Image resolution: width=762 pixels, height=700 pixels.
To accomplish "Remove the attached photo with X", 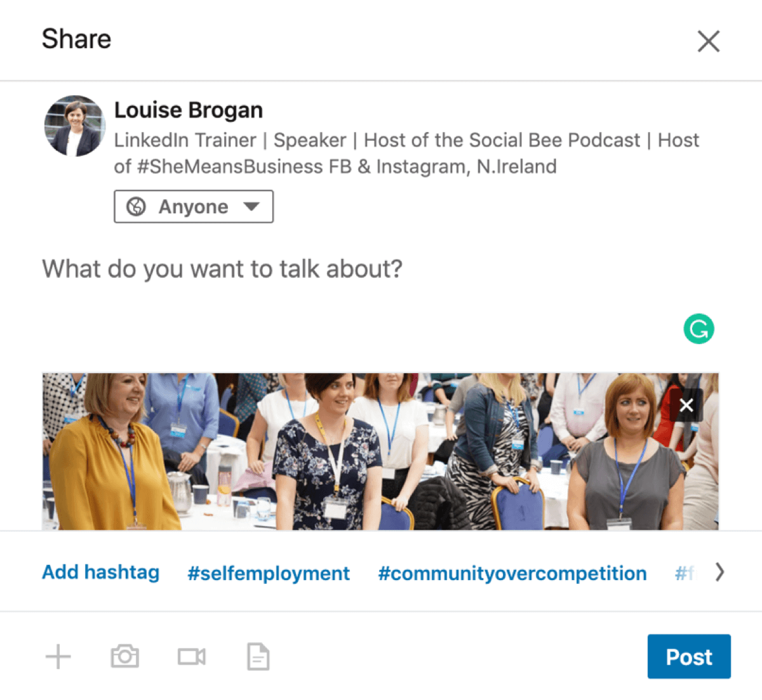I will click(686, 405).
